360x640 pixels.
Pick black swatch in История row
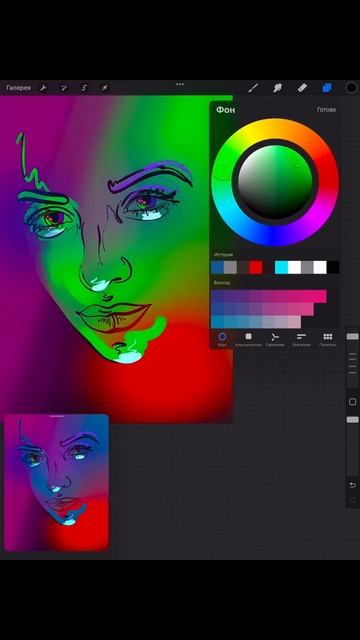333,267
